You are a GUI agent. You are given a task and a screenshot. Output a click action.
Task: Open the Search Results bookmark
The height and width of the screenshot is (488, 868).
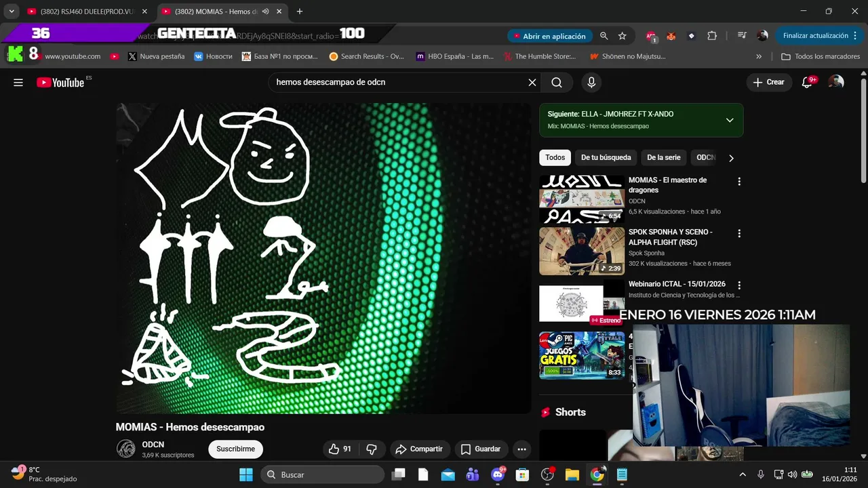click(367, 56)
